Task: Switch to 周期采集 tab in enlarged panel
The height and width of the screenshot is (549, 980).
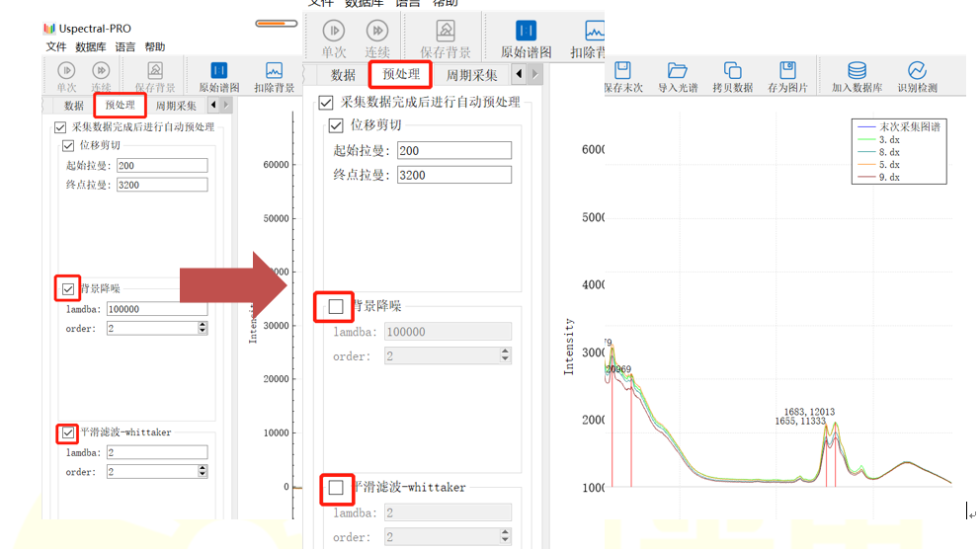Action: (x=472, y=75)
